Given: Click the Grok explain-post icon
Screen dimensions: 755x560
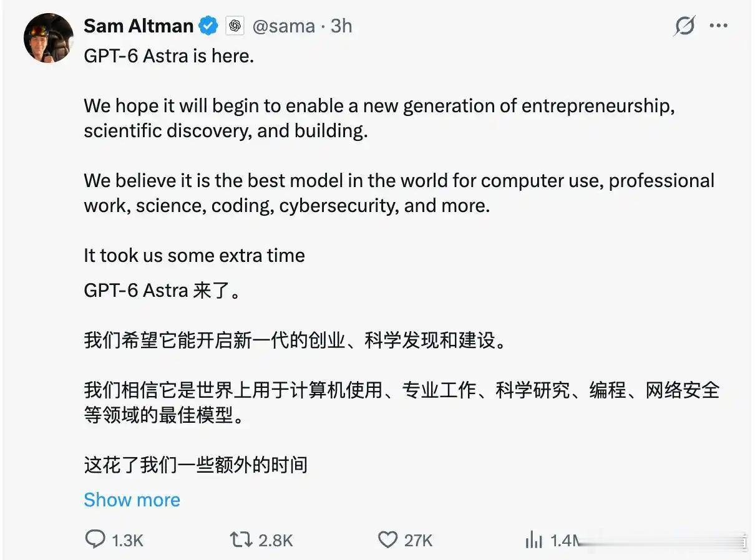Looking at the screenshot, I should [x=684, y=26].
